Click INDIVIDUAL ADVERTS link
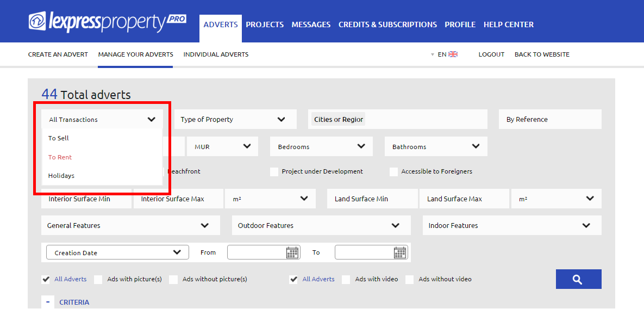The image size is (644, 321). tap(216, 54)
